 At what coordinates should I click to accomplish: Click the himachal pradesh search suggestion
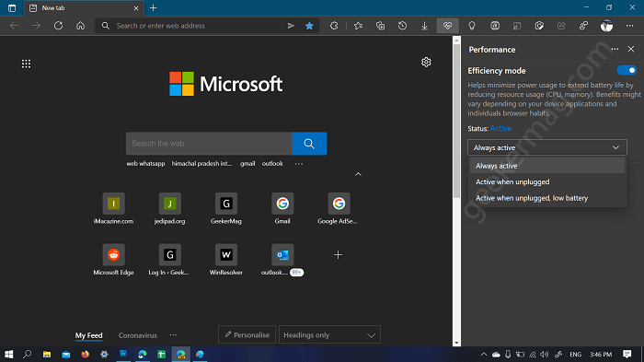point(201,163)
